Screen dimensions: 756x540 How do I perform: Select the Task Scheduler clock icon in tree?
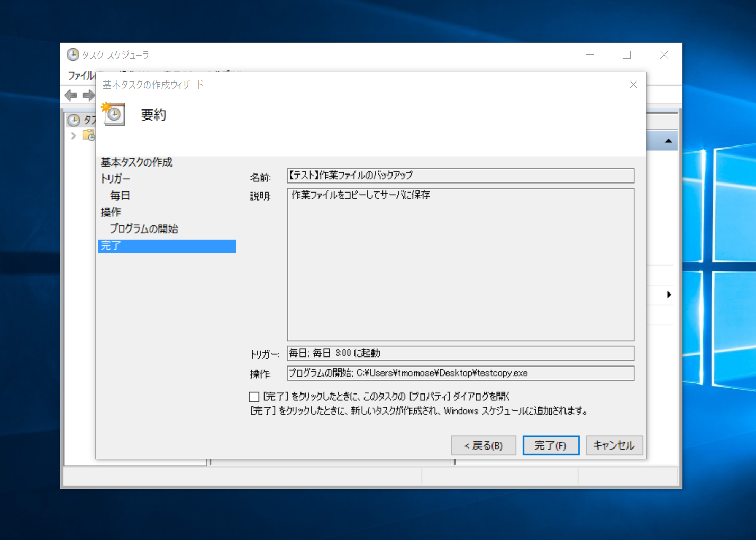tap(74, 121)
